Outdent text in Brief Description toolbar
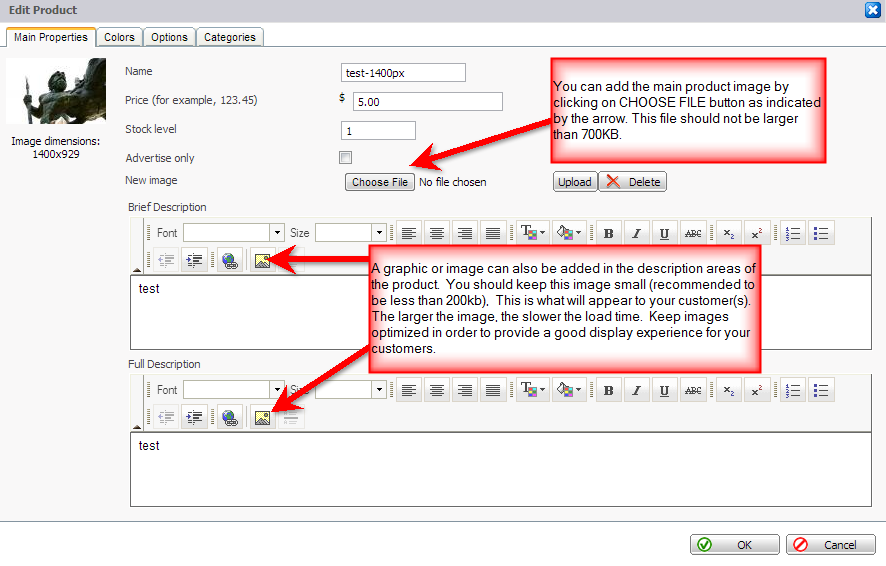This screenshot has width=886, height=566. [x=166, y=260]
